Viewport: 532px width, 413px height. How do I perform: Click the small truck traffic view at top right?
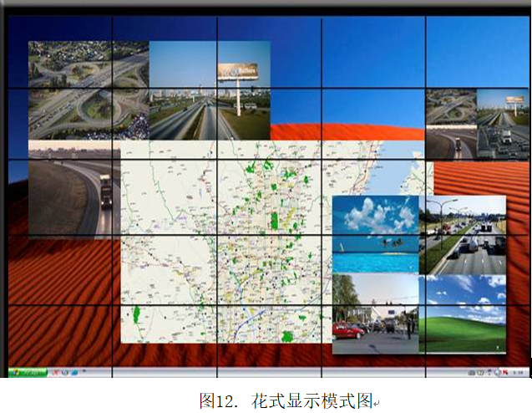[502, 124]
